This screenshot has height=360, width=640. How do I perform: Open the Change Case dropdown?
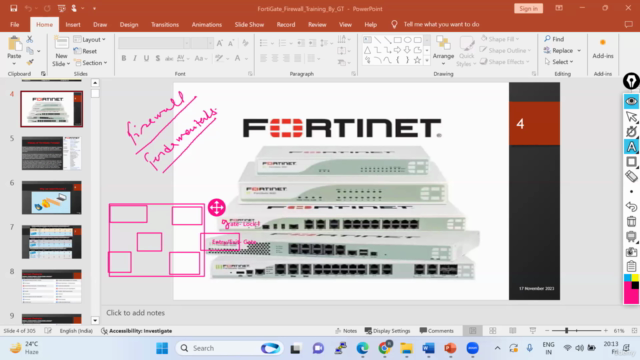pos(201,58)
